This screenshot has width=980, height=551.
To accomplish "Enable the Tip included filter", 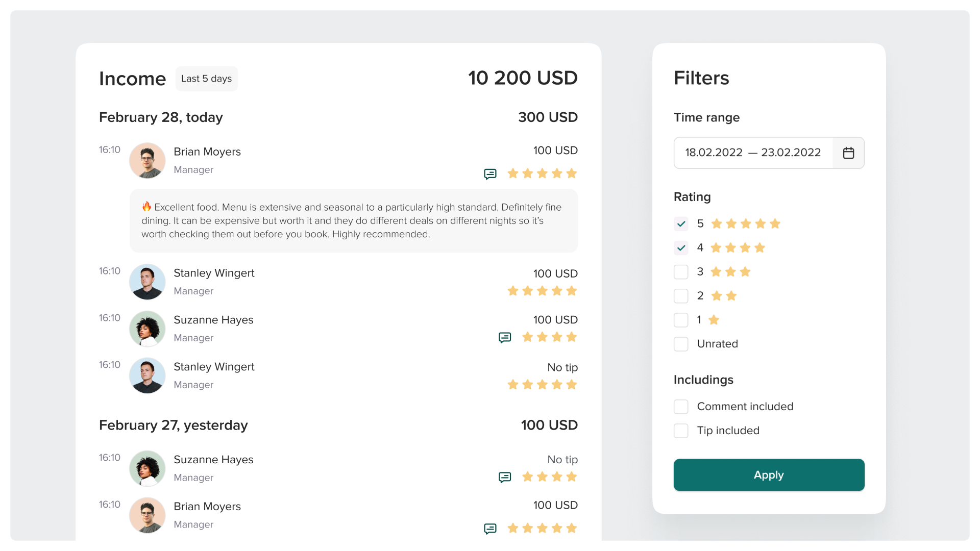I will pos(681,431).
